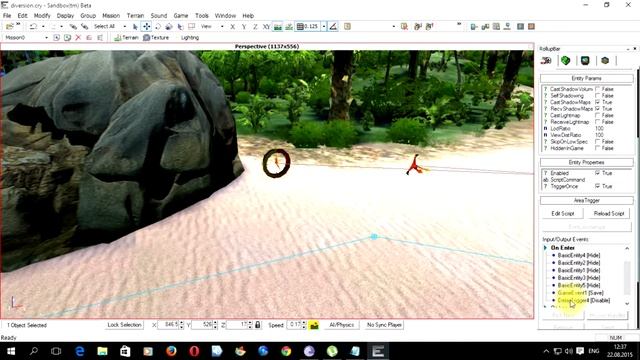Uncheck the TriggerOnce checkbox
Viewport: 640px width, 360px height.
[x=598, y=186]
